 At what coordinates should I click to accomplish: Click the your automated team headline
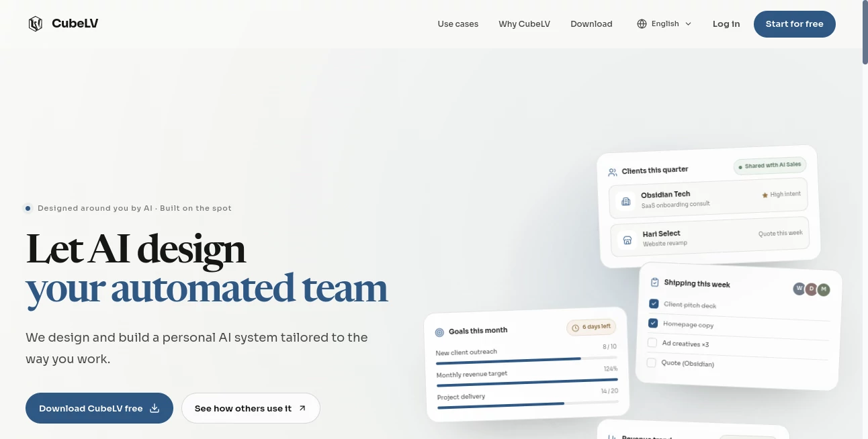(x=207, y=289)
